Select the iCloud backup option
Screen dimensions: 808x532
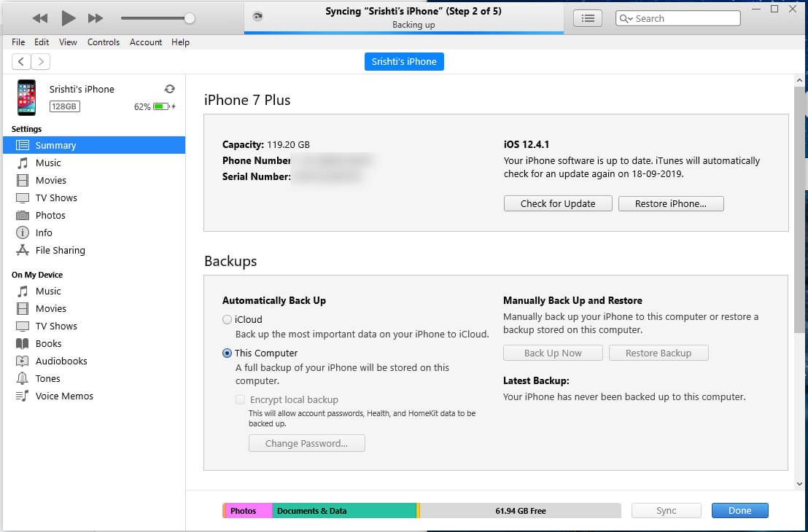point(227,319)
